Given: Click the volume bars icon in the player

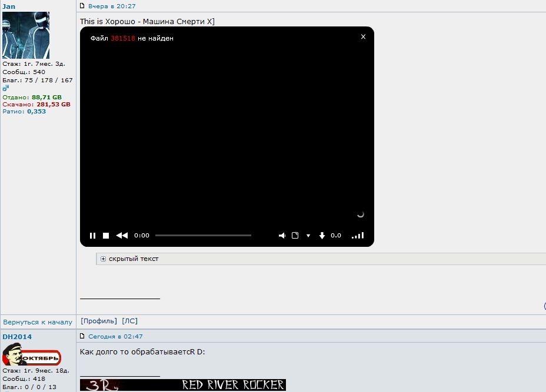Looking at the screenshot, I should coord(357,235).
